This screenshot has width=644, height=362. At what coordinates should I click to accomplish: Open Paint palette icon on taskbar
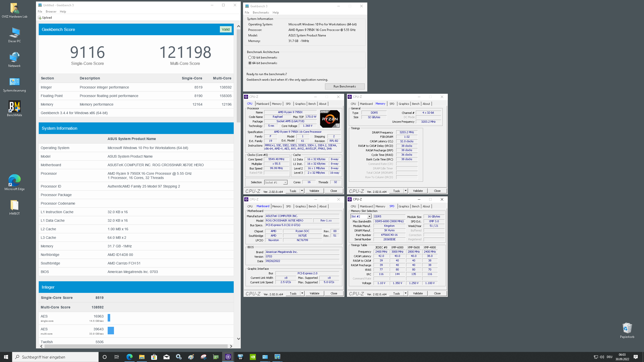[191, 357]
